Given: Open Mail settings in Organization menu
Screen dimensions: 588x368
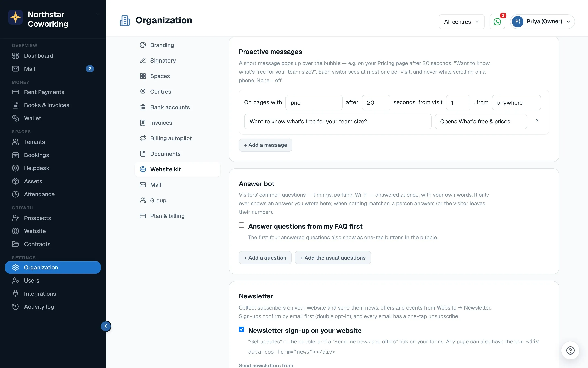Looking at the screenshot, I should pyautogui.click(x=178, y=185).
